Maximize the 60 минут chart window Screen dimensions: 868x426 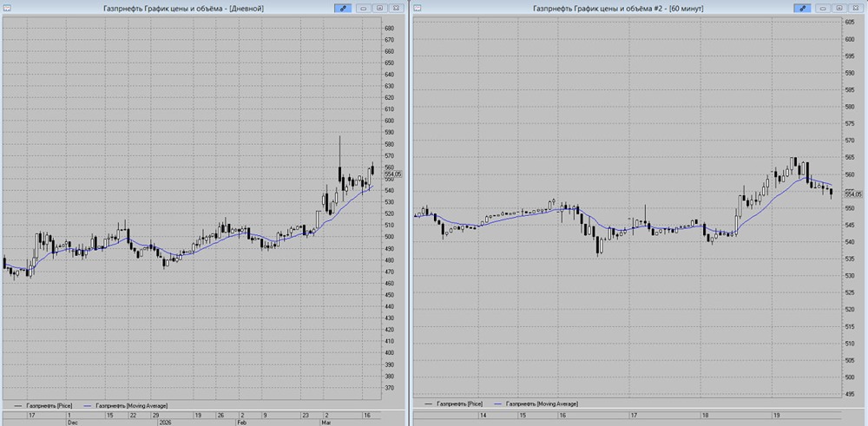(839, 8)
